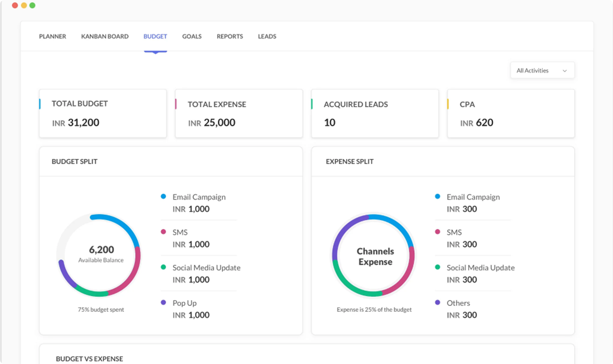This screenshot has height=364, width=613.
Task: Click the purple Pop Up legend dot
Action: pos(164,303)
